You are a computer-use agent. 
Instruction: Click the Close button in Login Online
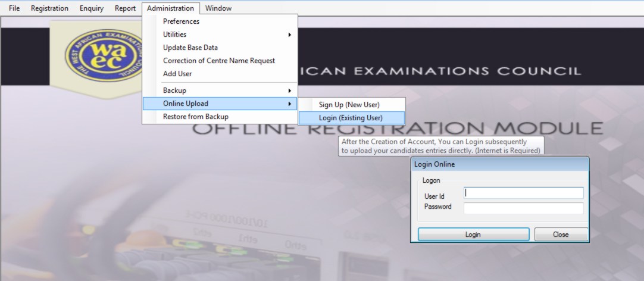[561, 235]
